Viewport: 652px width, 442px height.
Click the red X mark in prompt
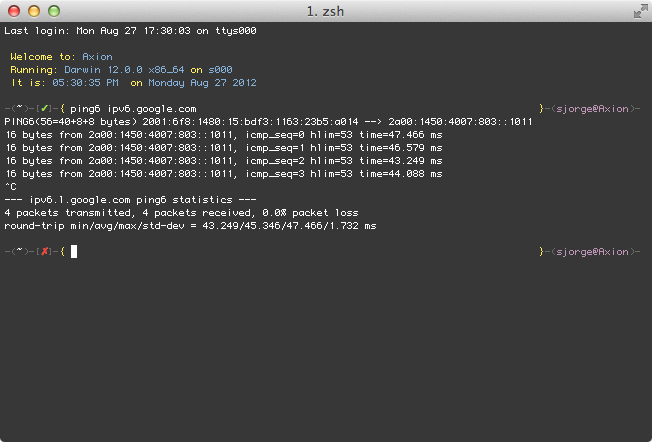[44, 251]
